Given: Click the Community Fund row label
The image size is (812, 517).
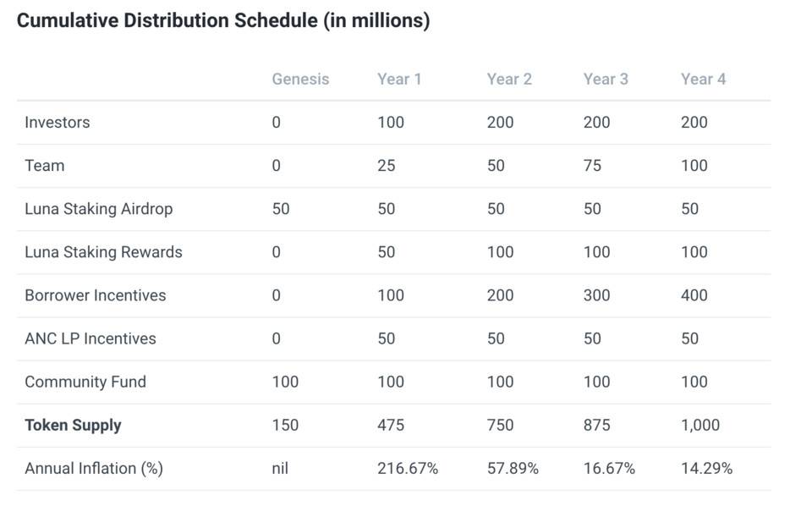Looking at the screenshot, I should coord(85,382).
